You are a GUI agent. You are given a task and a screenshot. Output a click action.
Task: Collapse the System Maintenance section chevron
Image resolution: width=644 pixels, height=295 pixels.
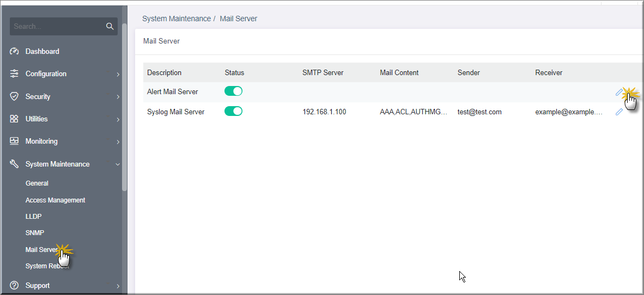(x=118, y=164)
